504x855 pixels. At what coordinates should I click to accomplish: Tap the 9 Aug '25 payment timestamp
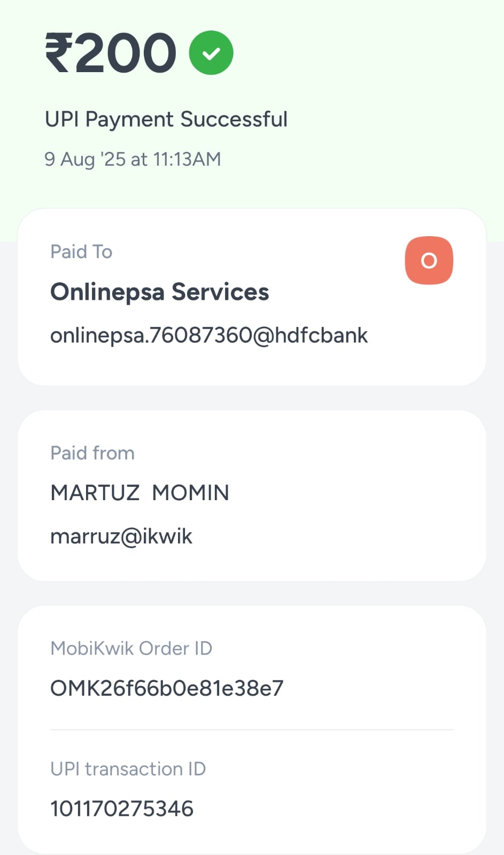tap(133, 159)
